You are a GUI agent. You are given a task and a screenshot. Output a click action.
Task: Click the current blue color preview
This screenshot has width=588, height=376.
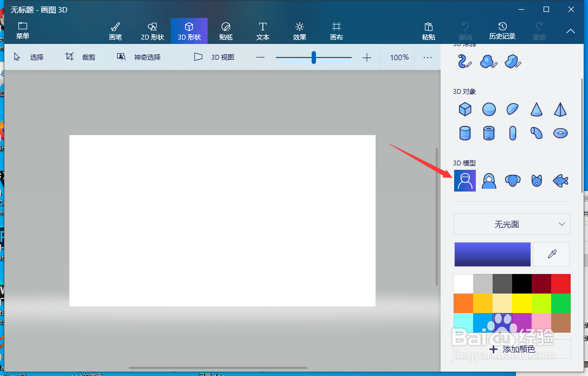click(493, 254)
